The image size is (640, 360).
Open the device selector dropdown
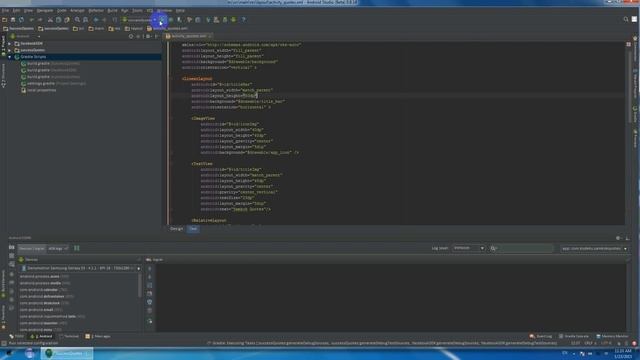pos(80,269)
